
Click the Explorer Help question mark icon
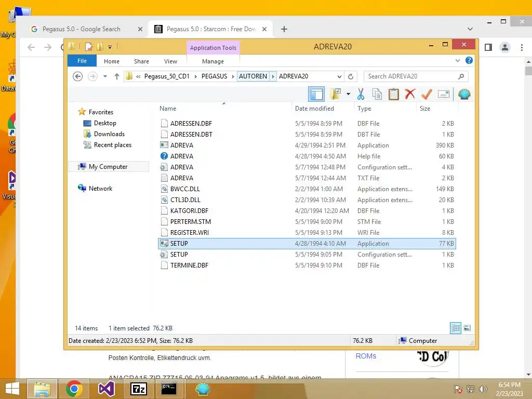pyautogui.click(x=469, y=60)
